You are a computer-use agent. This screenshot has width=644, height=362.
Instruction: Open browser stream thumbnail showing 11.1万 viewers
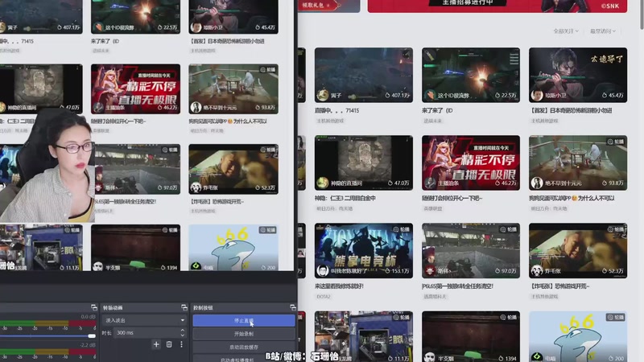(364, 336)
